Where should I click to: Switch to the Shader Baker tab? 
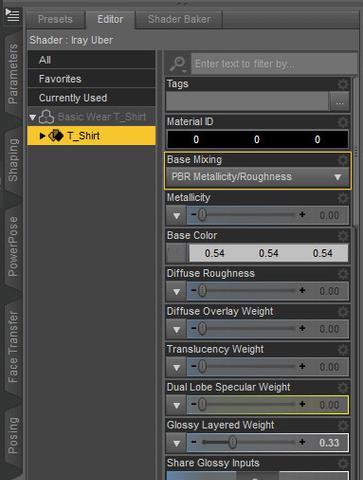pos(179,19)
